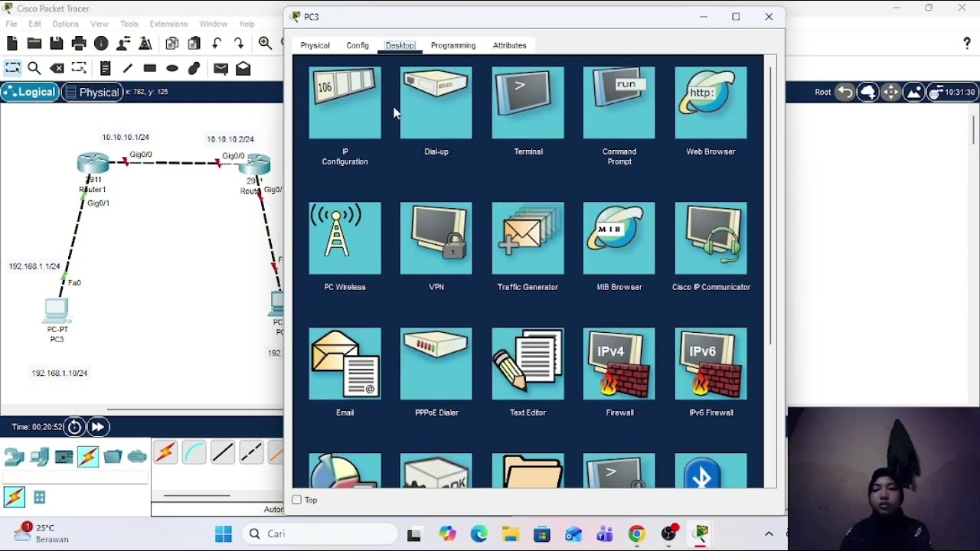Click the Paste toolbar icon
The height and width of the screenshot is (551, 980).
[x=194, y=44]
